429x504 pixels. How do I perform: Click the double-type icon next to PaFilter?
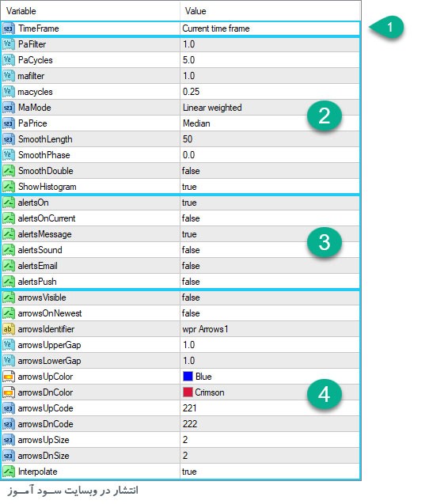(9, 44)
